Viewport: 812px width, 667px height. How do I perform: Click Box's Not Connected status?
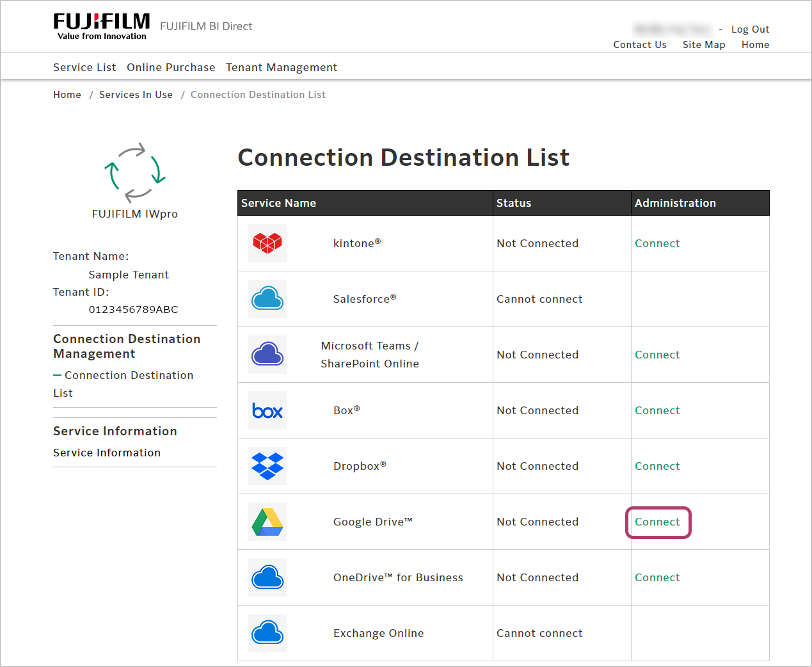537,410
